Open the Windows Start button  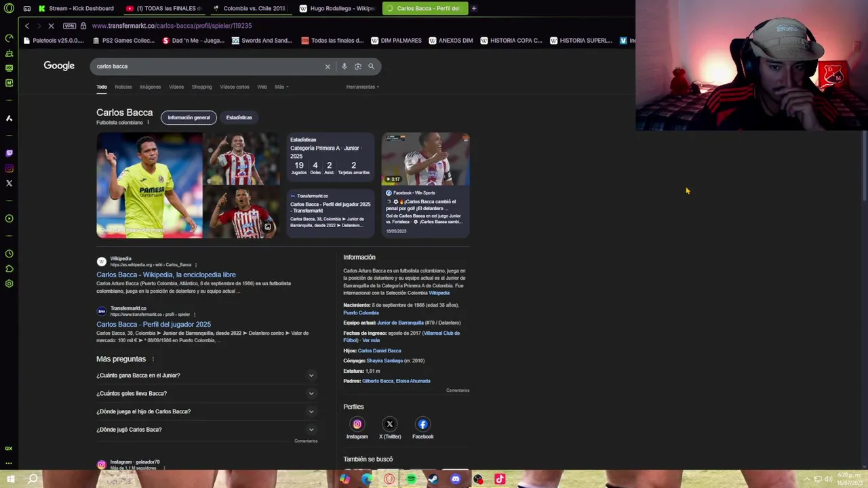[11, 479]
